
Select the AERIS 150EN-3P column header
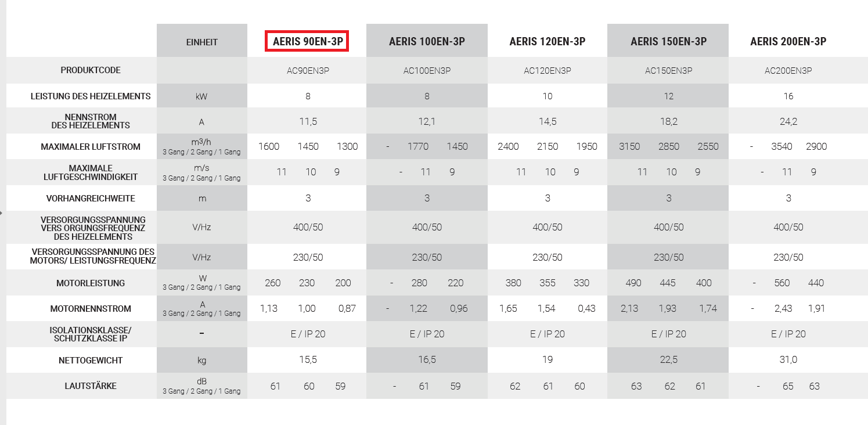668,42
